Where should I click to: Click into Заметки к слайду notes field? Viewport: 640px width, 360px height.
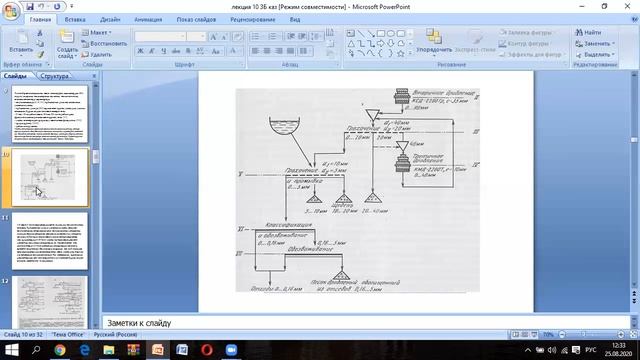[x=366, y=323]
